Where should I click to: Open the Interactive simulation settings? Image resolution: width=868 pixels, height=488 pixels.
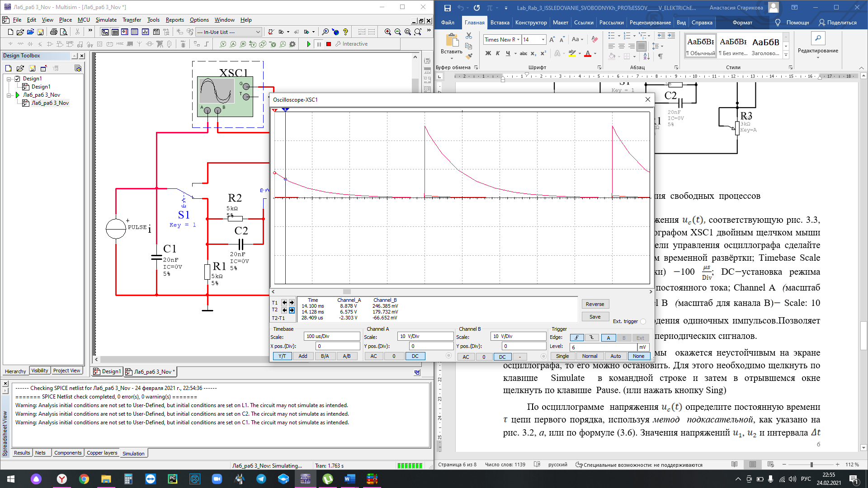[x=351, y=44]
